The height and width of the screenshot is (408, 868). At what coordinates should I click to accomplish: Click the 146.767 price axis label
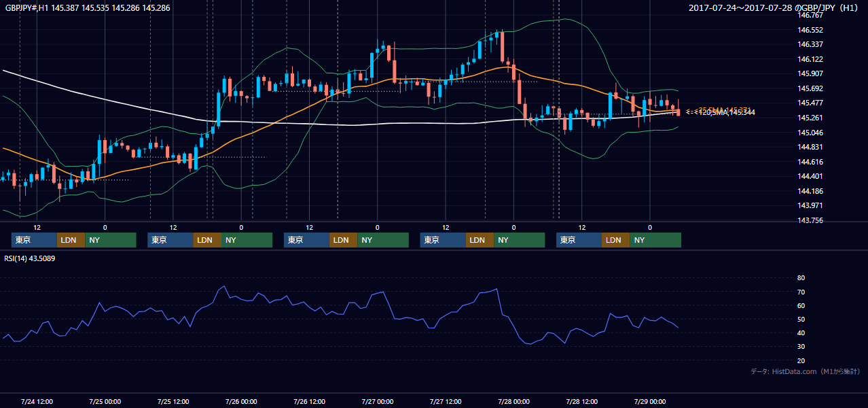(810, 15)
